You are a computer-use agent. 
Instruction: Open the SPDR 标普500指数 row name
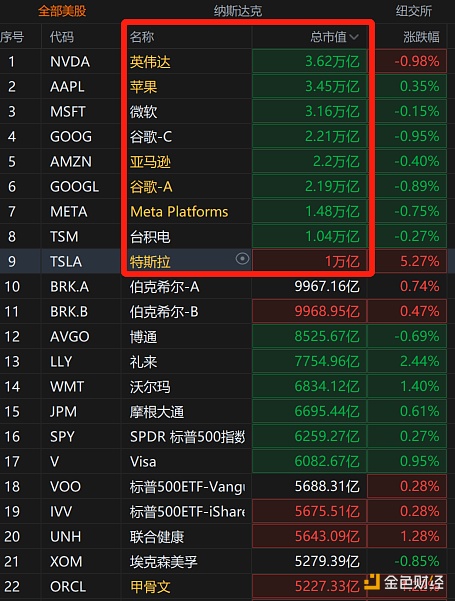pos(187,437)
